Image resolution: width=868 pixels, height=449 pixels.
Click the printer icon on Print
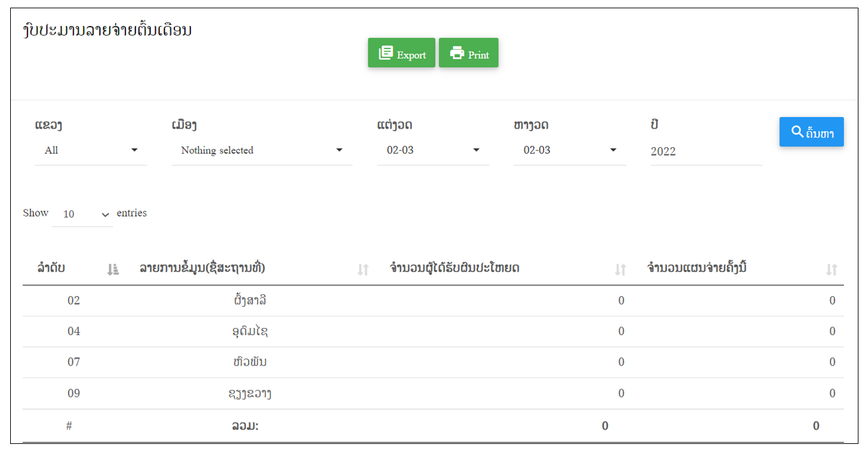pyautogui.click(x=457, y=53)
